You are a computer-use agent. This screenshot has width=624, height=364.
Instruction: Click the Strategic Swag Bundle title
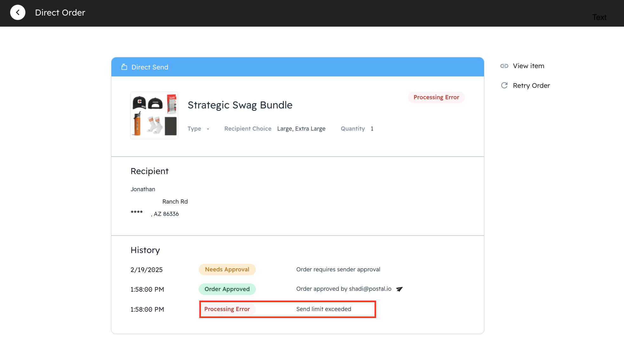pos(240,105)
